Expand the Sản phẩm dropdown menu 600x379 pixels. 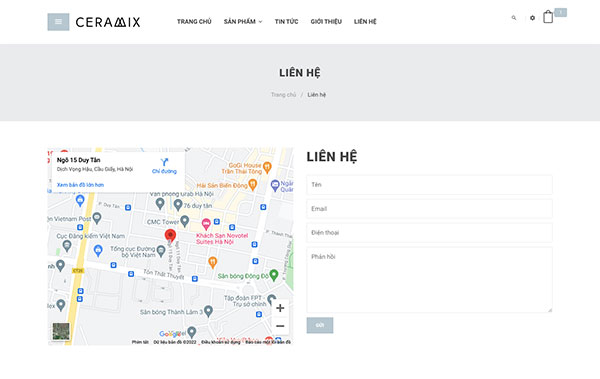243,22
